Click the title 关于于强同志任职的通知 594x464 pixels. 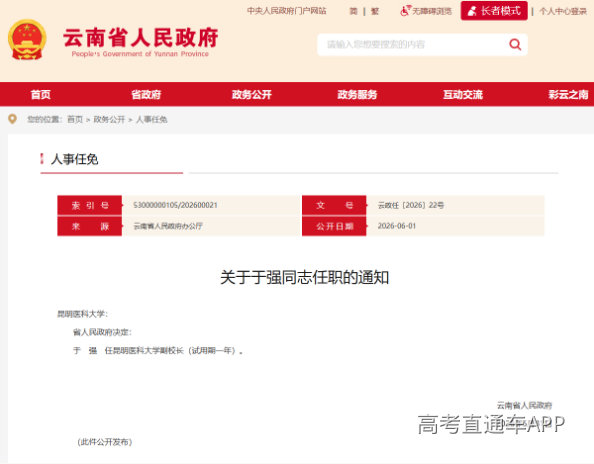[305, 277]
